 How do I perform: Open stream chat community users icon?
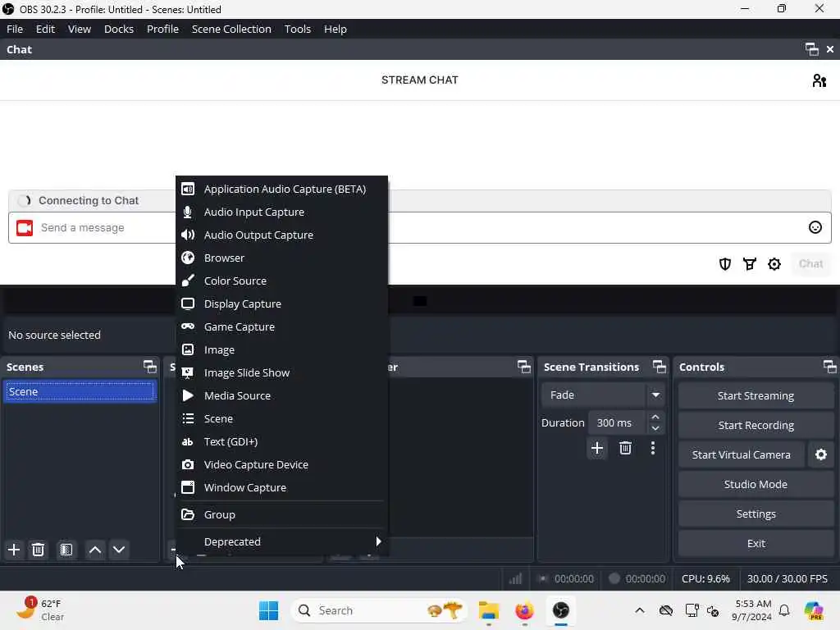tap(819, 80)
